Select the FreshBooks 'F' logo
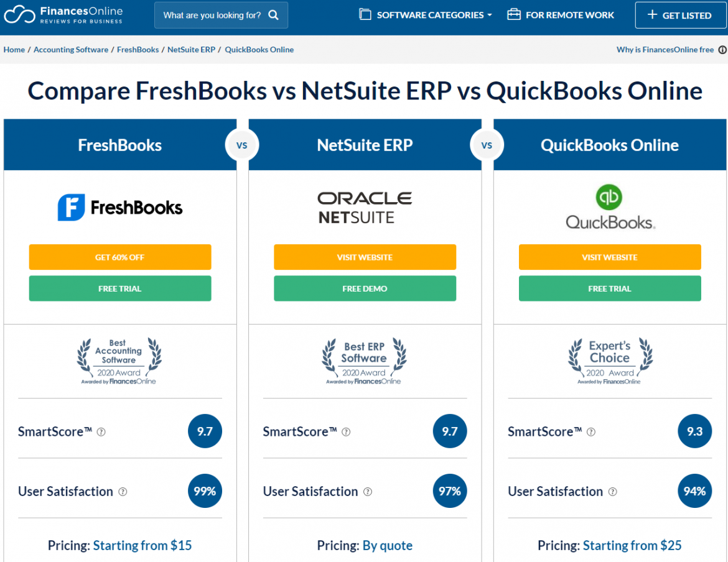The width and height of the screenshot is (728, 562). (x=70, y=207)
